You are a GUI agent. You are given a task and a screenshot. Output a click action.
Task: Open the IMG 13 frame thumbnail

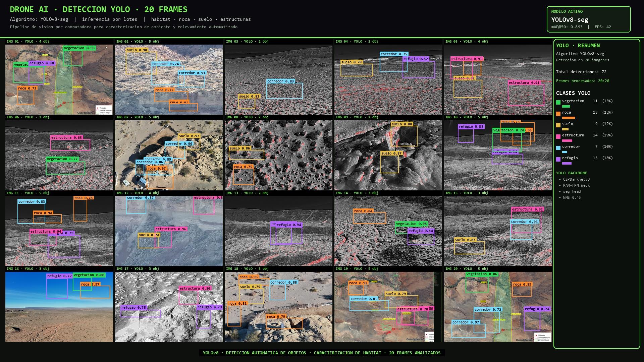coord(278,231)
